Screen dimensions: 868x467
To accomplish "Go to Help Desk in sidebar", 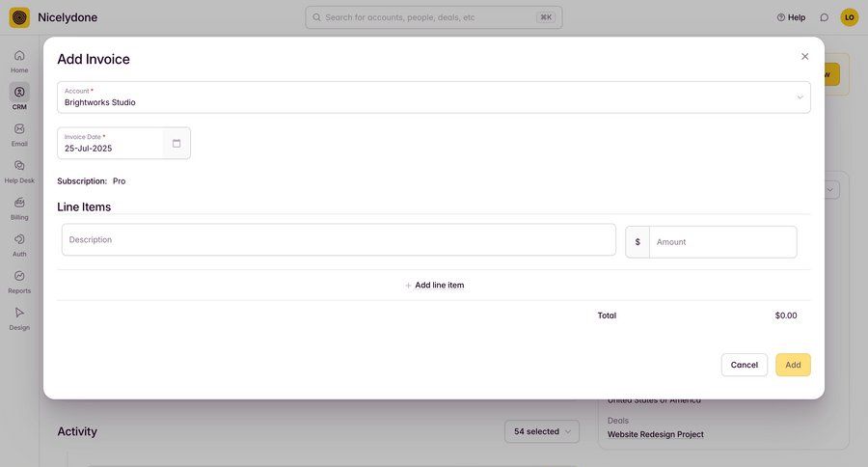I will [19, 166].
